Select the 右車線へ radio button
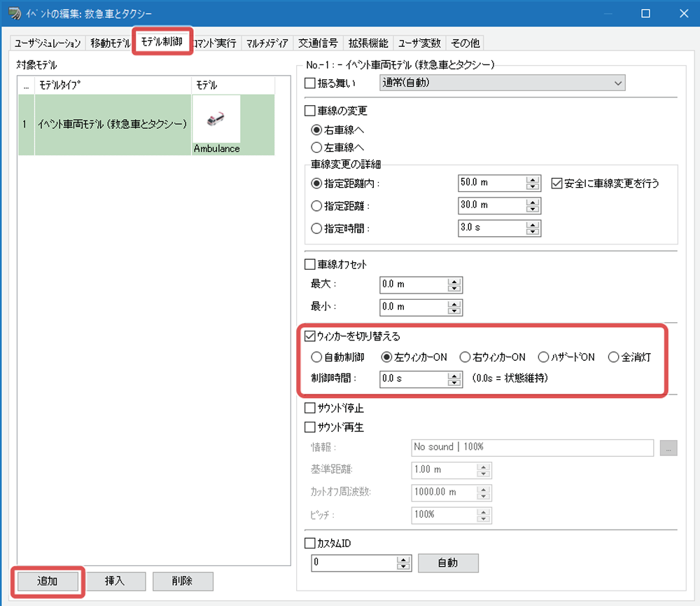This screenshot has width=700, height=606. tap(316, 130)
